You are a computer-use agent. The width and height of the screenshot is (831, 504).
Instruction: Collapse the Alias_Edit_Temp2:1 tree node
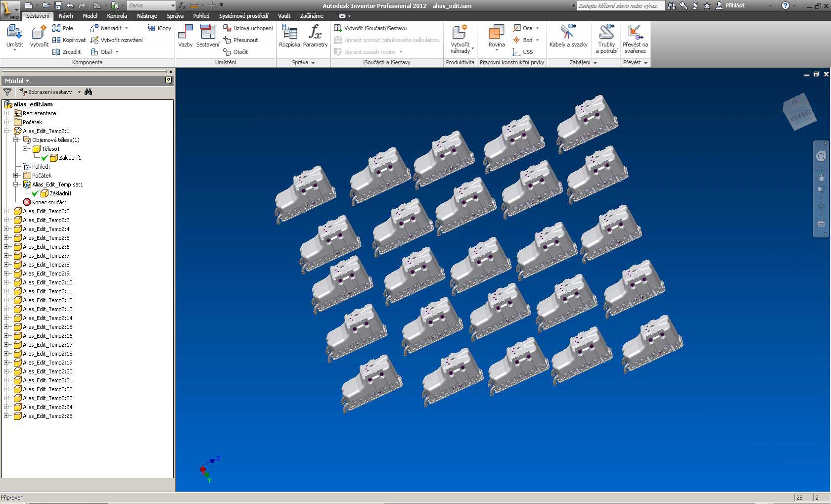(x=6, y=131)
